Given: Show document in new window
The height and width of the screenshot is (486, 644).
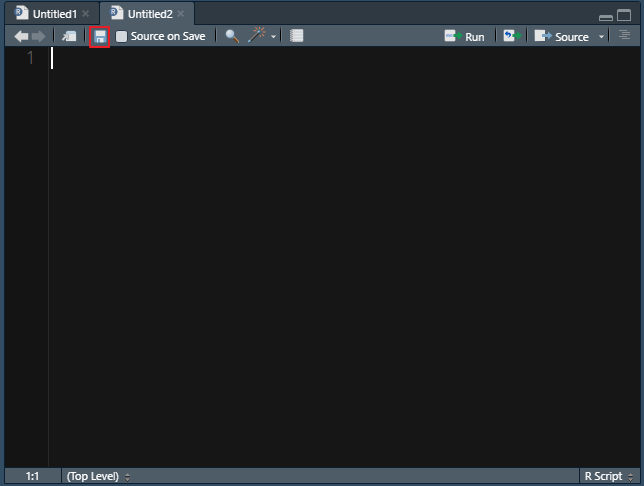Looking at the screenshot, I should 69,37.
